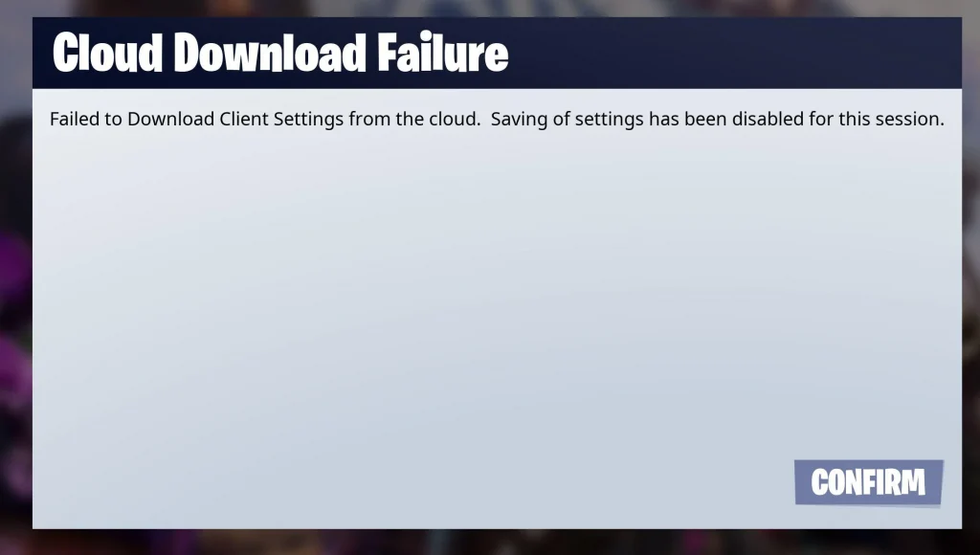Image resolution: width=980 pixels, height=555 pixels.
Task: Click the "Cloud Download Failure" title text
Action: pos(280,54)
